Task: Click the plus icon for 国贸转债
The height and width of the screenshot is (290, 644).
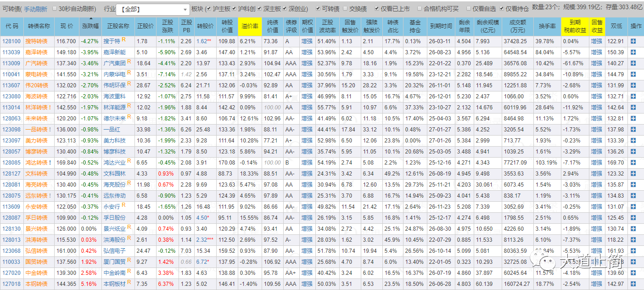Action: point(633,262)
